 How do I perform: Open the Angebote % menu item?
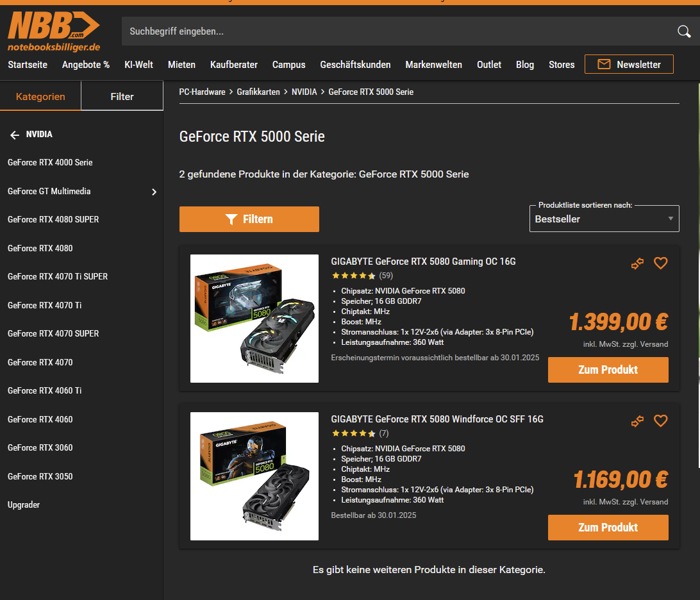tap(86, 65)
